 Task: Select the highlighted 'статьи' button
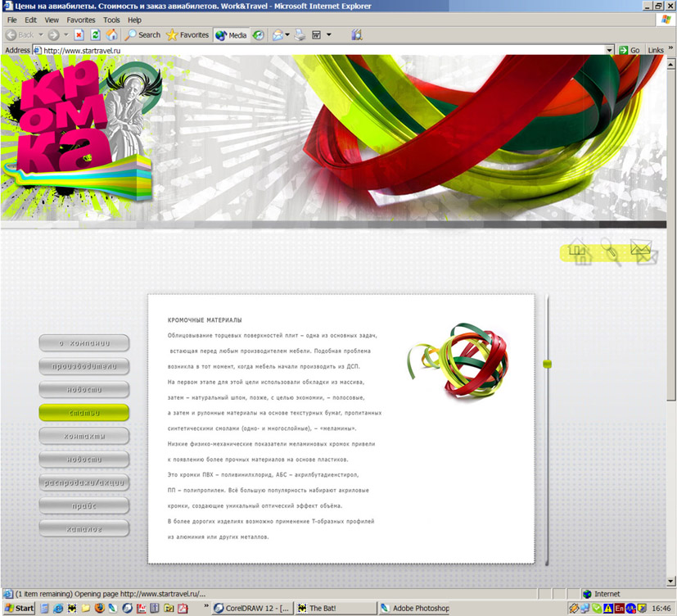point(84,413)
